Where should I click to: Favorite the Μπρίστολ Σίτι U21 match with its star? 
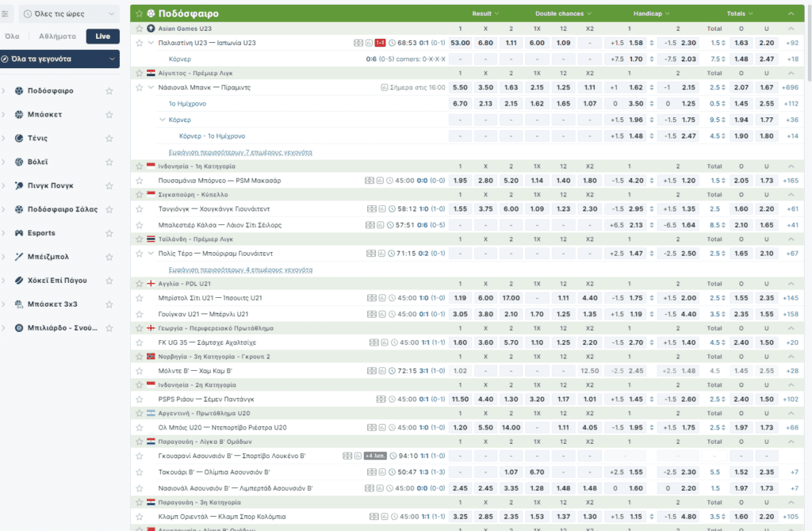140,298
